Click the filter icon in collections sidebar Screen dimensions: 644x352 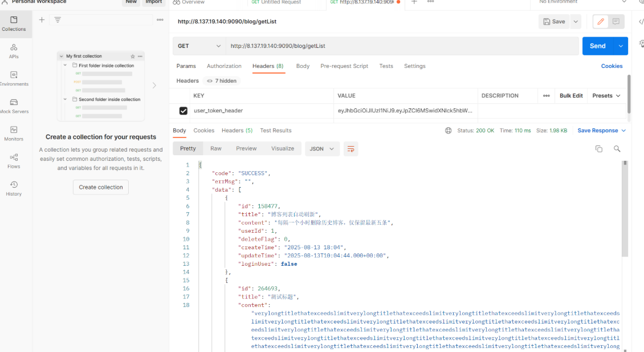click(x=58, y=20)
